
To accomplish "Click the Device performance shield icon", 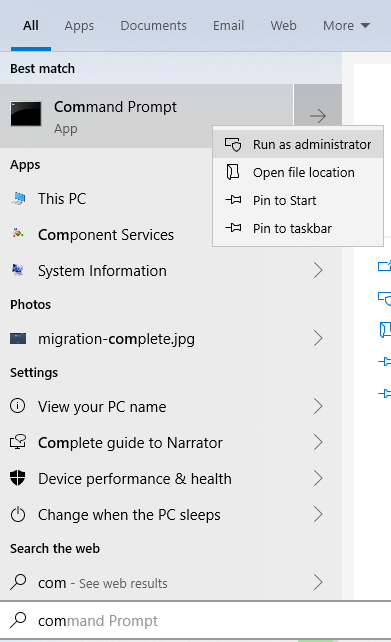I will tap(18, 478).
